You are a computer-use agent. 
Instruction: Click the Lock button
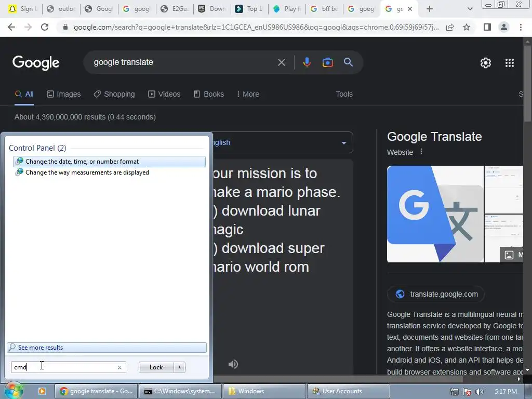[156, 367]
